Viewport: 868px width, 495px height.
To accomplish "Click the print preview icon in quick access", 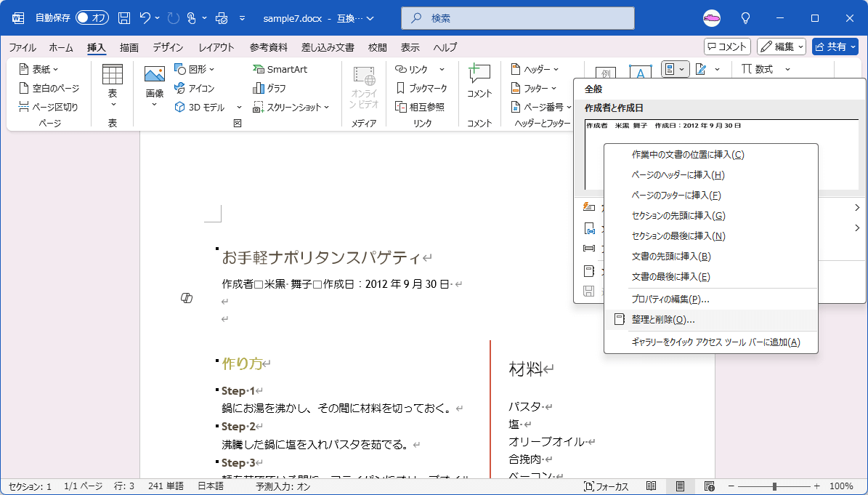I will [x=222, y=18].
